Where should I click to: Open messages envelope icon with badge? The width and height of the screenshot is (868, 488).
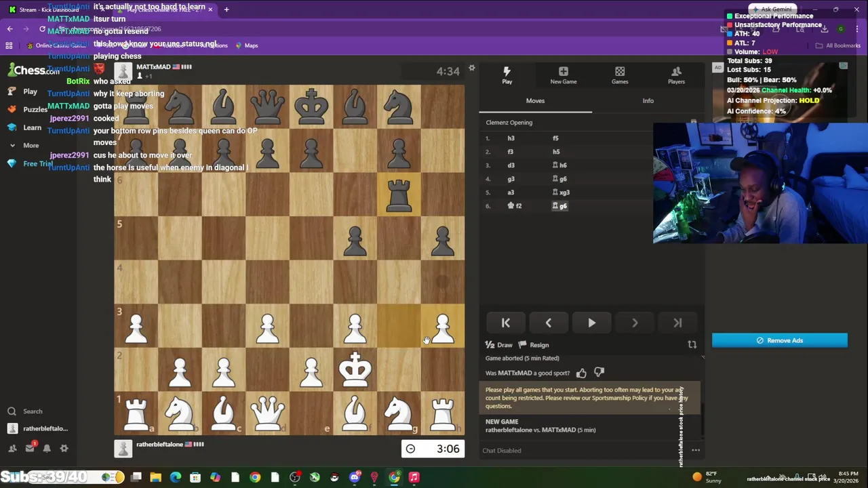(30, 448)
